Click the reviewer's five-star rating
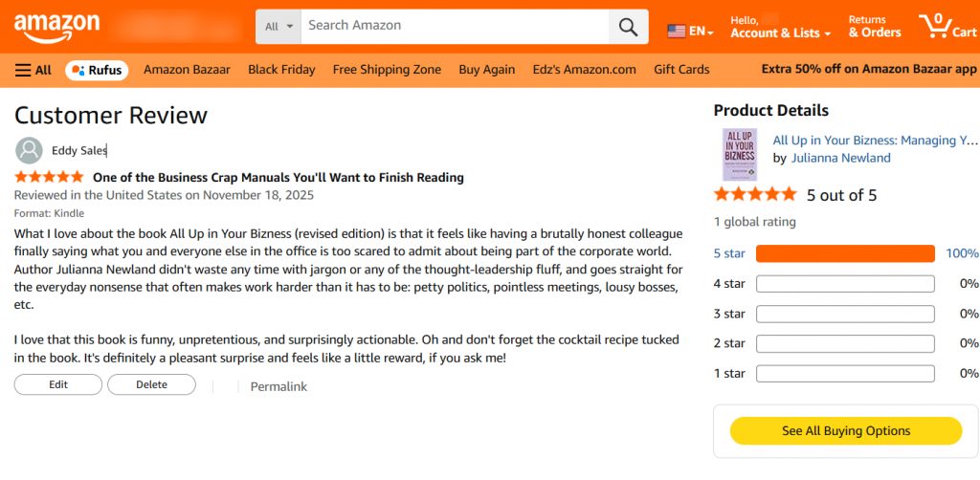 tap(49, 177)
